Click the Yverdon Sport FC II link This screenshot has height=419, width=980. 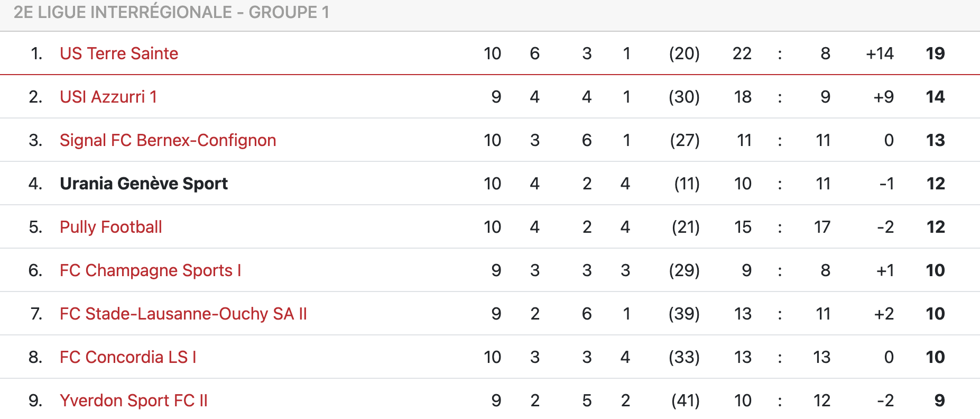click(x=133, y=400)
